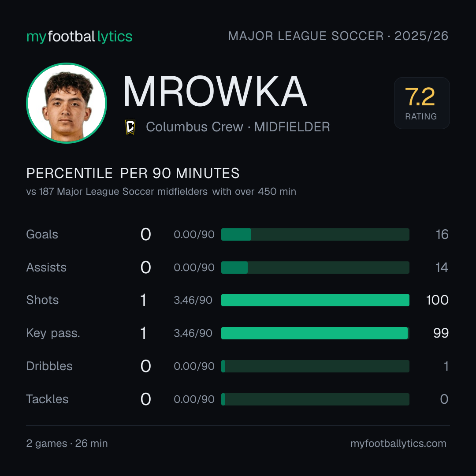Click the Shots percentile value 100
This screenshot has height=476, width=476.
point(437,300)
